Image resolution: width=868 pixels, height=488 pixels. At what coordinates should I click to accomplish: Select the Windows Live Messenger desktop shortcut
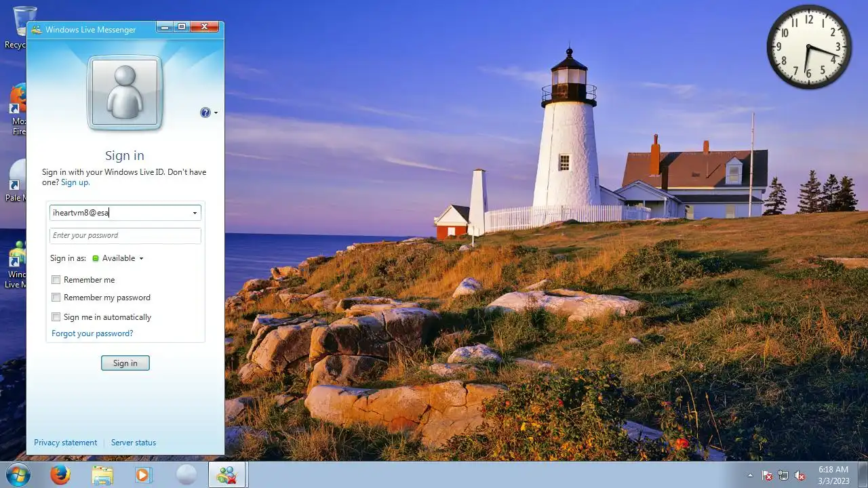(14, 264)
